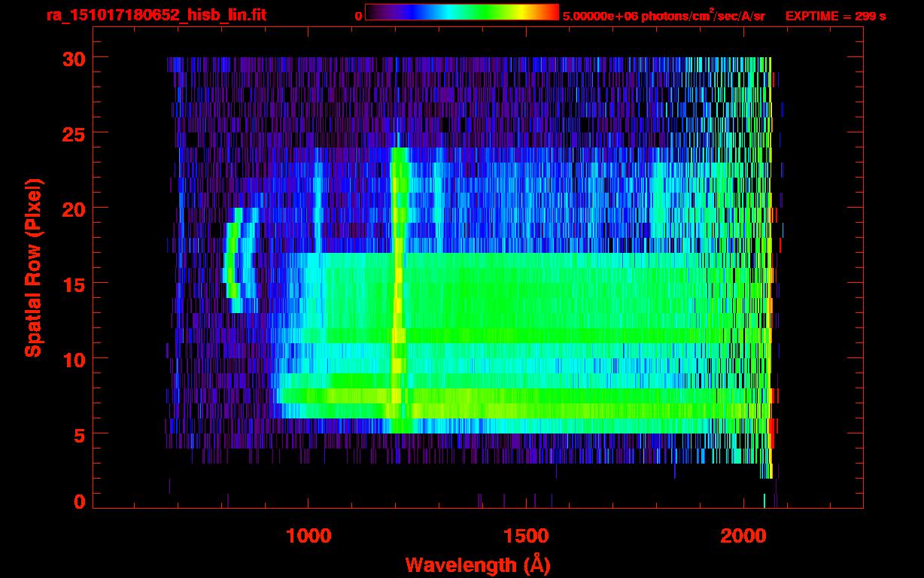Click the 0 spatial row tick label

click(x=79, y=502)
